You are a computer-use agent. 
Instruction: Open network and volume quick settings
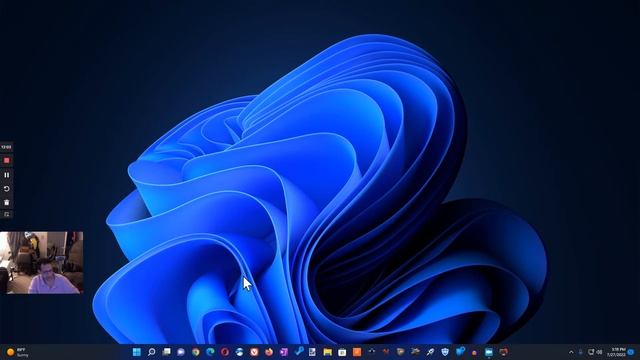point(595,352)
